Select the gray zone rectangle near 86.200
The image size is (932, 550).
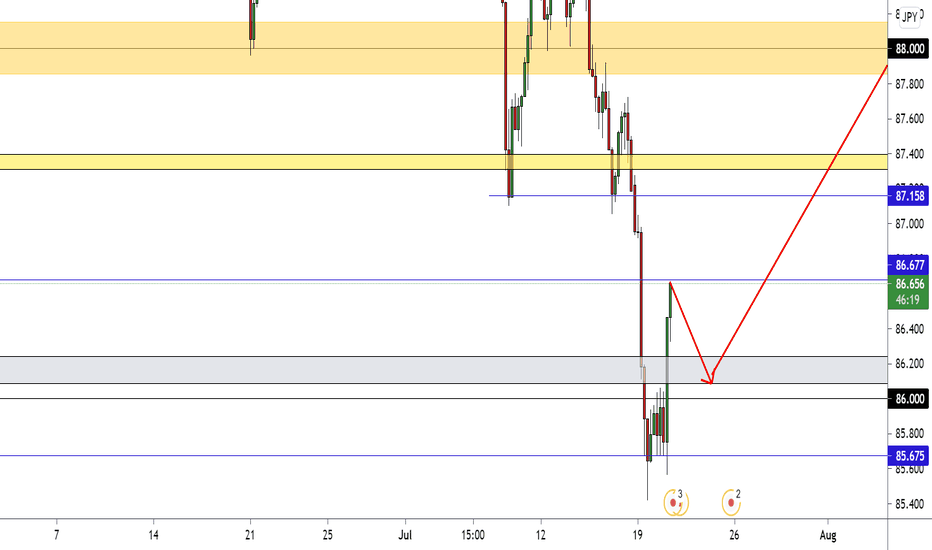[x=443, y=370]
